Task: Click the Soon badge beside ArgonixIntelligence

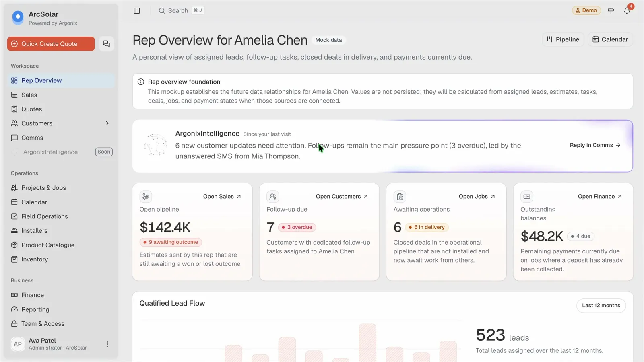Action: pyautogui.click(x=104, y=152)
